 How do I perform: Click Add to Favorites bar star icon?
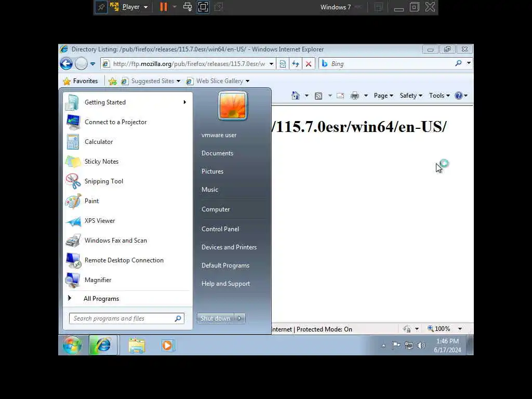113,81
